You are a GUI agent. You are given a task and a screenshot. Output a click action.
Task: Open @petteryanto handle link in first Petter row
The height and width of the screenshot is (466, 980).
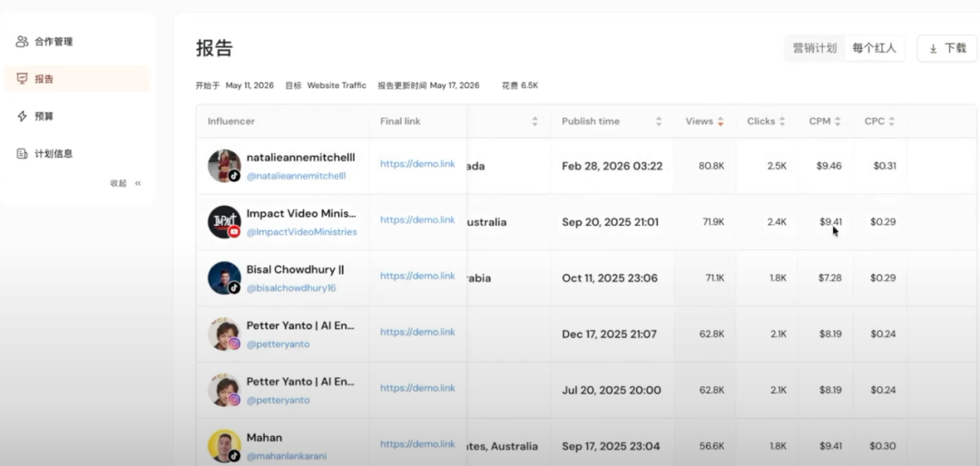pyautogui.click(x=278, y=345)
